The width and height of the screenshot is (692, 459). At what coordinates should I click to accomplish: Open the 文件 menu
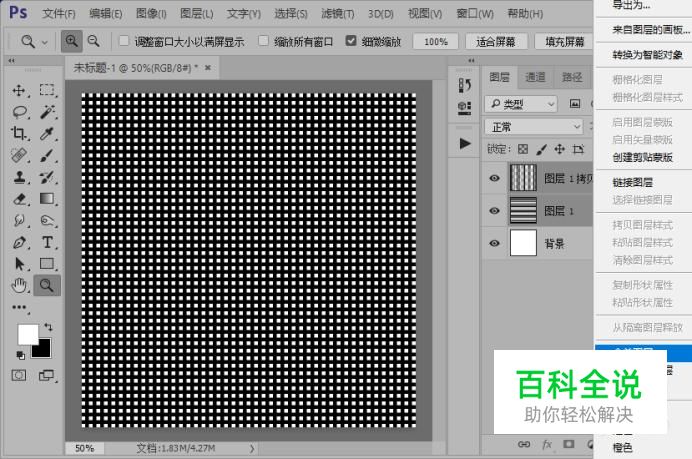click(59, 14)
